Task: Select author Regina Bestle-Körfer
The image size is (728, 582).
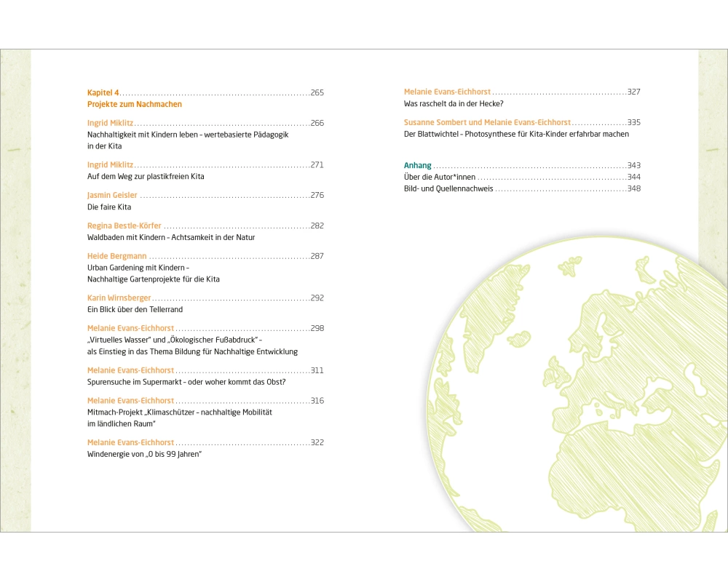Action: click(x=124, y=226)
